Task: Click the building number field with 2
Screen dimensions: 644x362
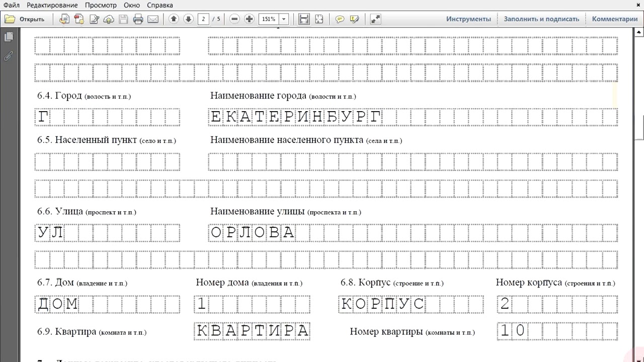Action: [557, 304]
